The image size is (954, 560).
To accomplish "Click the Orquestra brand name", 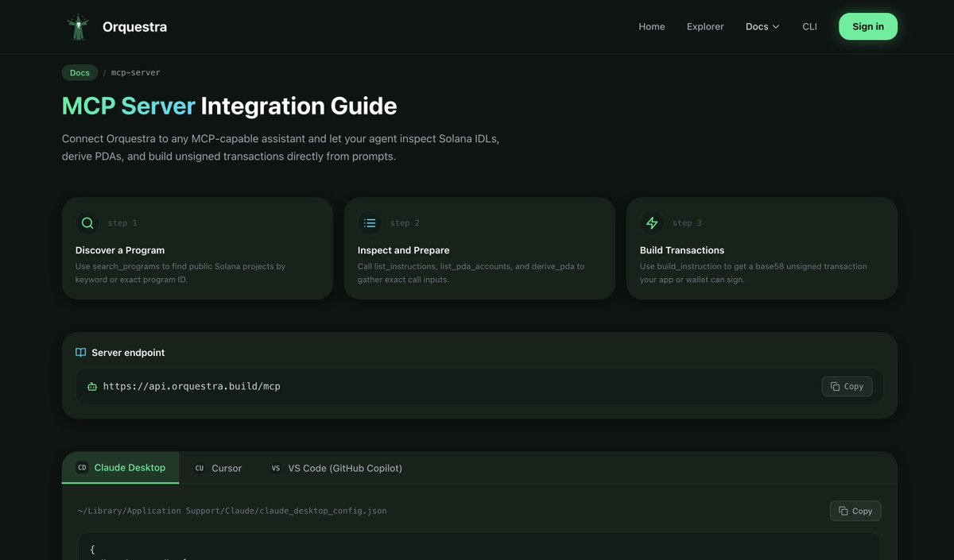I will [134, 27].
